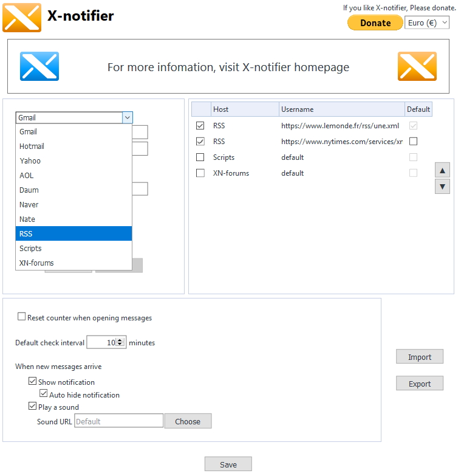Screen dimensions: 461x476
Task: Click the Export button
Action: [420, 384]
